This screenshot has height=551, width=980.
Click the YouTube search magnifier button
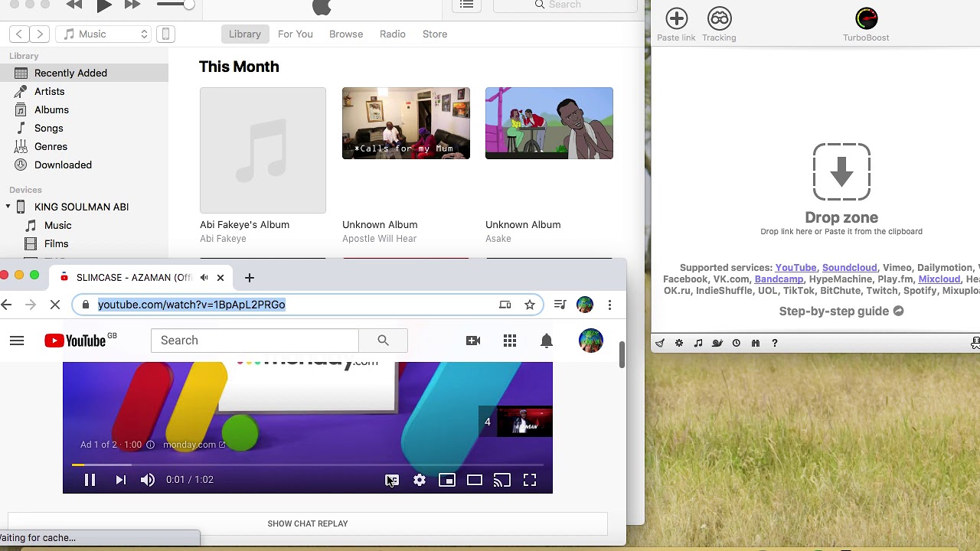click(384, 341)
